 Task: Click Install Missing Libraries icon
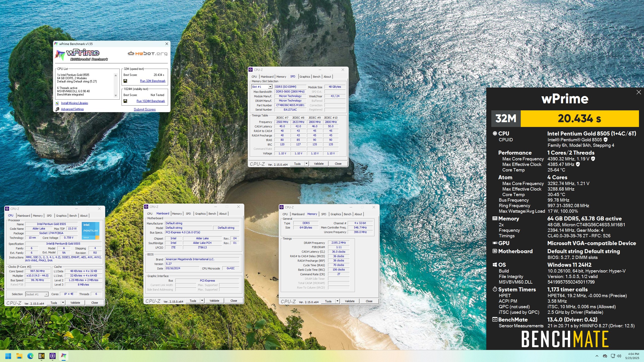click(57, 103)
